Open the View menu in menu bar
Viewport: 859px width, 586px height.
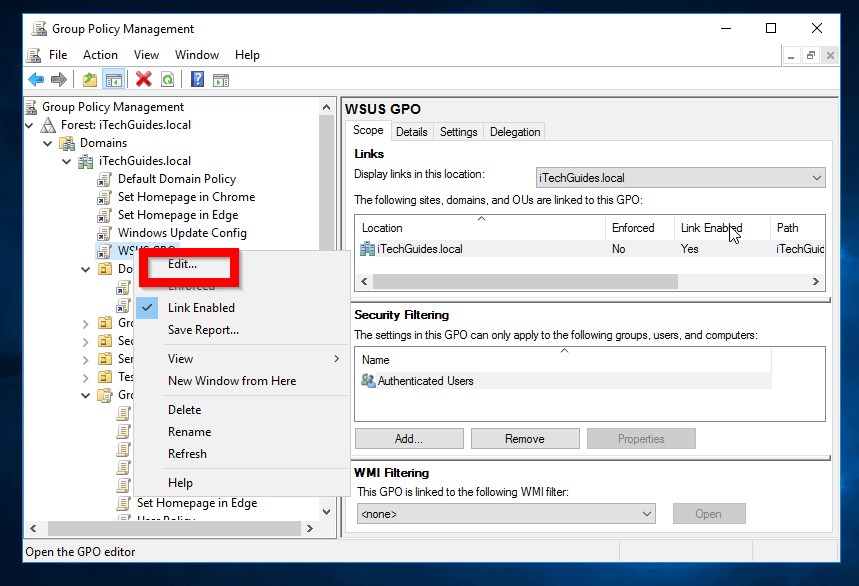point(146,55)
